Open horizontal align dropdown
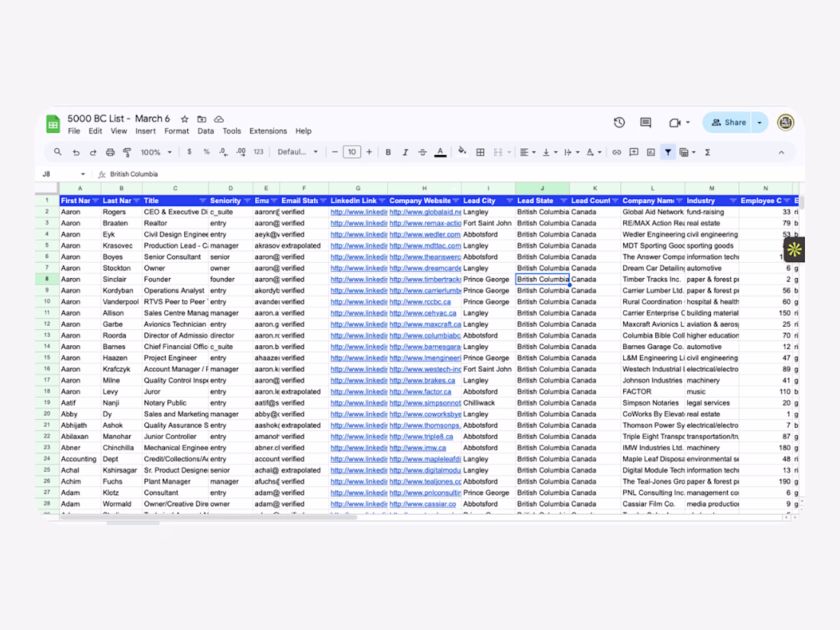This screenshot has height=630, width=840. tap(528, 152)
